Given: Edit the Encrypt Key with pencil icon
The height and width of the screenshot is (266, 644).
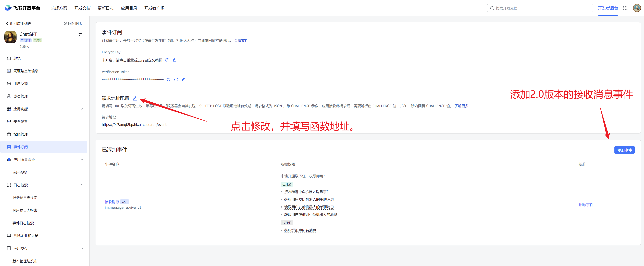Looking at the screenshot, I should [174, 60].
